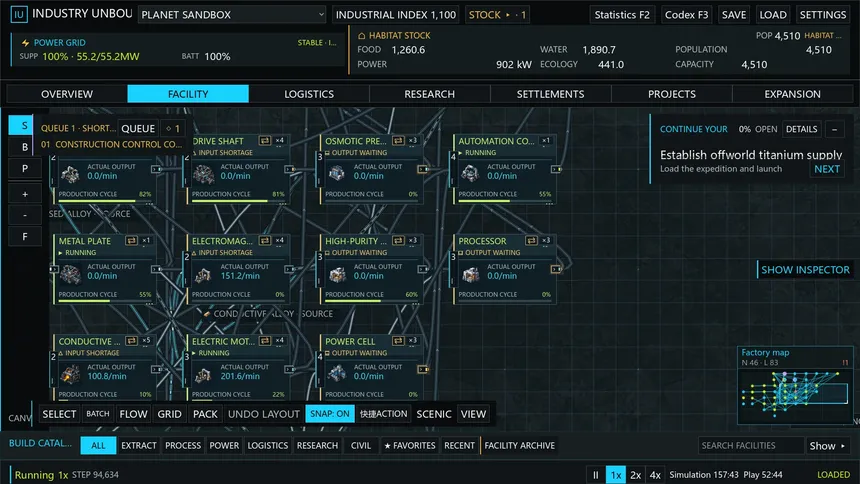Click the output port icon on Processor card
860x484 pixels.
pyautogui.click(x=556, y=269)
